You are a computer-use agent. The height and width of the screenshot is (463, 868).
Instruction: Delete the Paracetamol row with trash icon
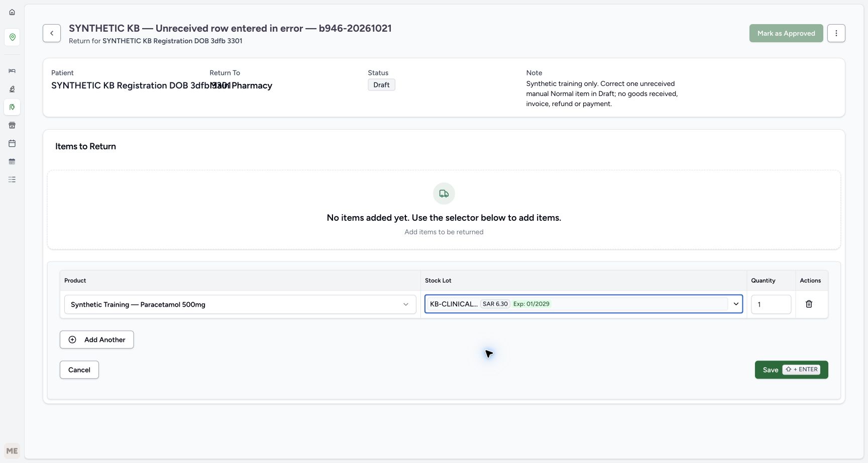pyautogui.click(x=809, y=304)
